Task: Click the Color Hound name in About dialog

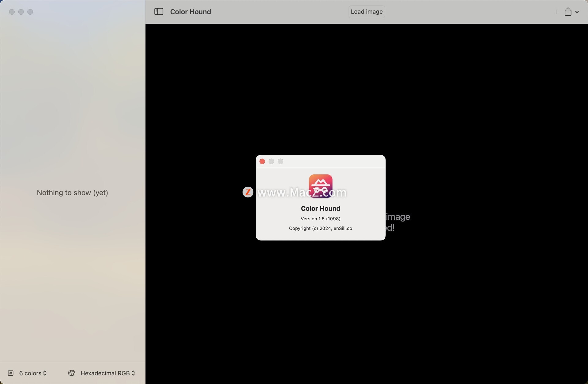Action: 321,208
